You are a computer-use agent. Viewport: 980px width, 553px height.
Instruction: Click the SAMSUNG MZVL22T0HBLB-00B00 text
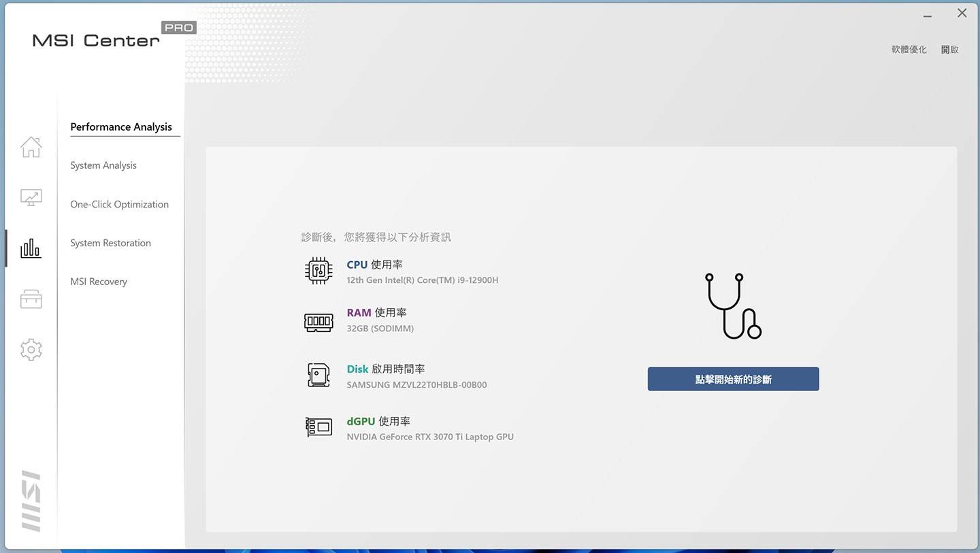click(416, 385)
